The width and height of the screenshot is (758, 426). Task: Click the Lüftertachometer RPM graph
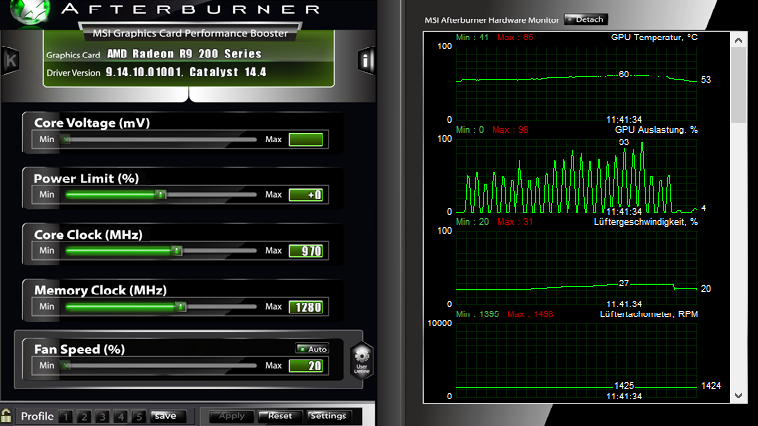click(x=576, y=360)
